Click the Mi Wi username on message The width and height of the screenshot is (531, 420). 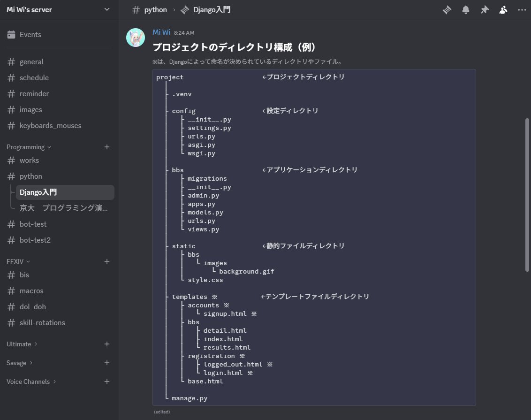coord(161,32)
